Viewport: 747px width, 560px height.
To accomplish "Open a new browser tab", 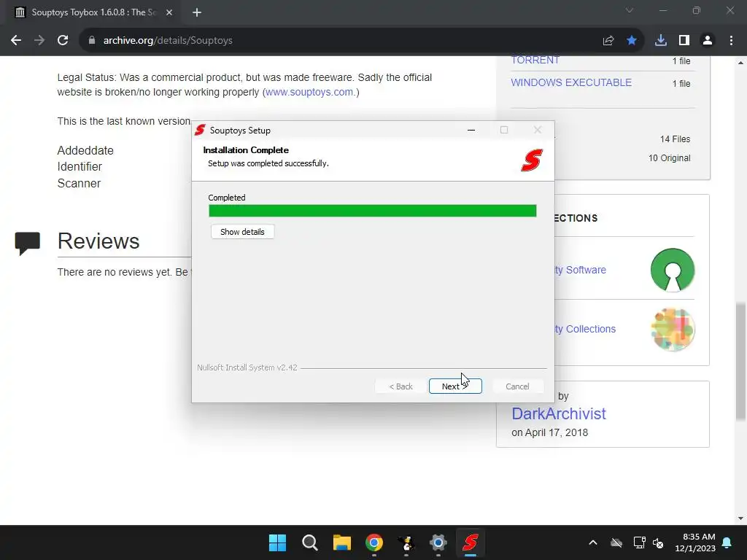I will 197,12.
